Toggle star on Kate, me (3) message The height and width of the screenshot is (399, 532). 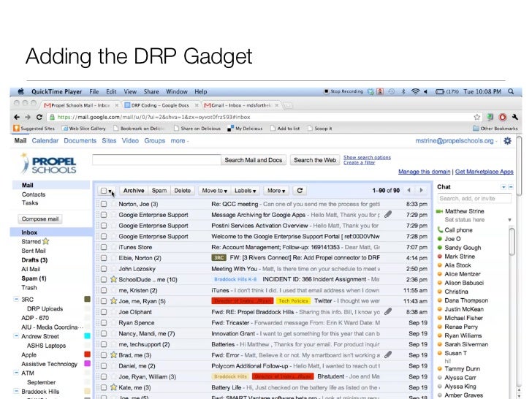[x=114, y=387]
